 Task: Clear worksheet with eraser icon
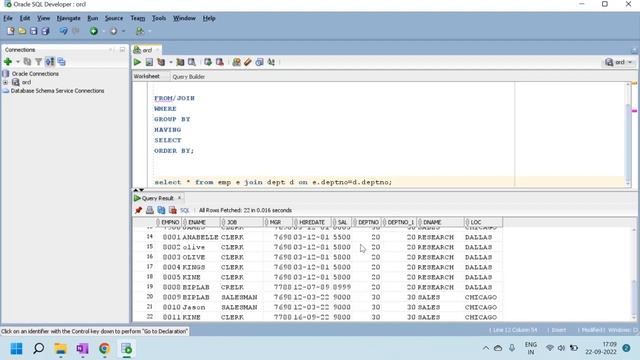click(x=247, y=62)
